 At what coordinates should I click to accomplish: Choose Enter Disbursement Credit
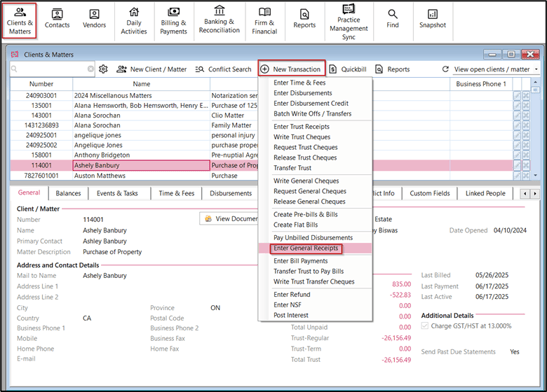[311, 103]
